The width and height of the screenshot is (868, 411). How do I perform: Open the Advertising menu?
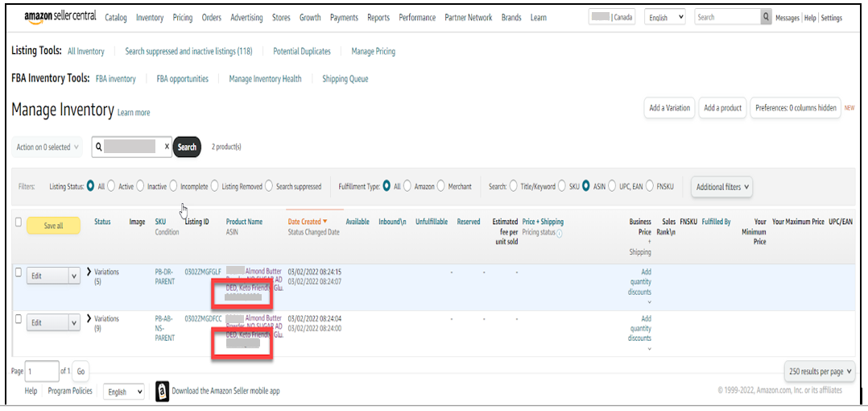pos(247,18)
